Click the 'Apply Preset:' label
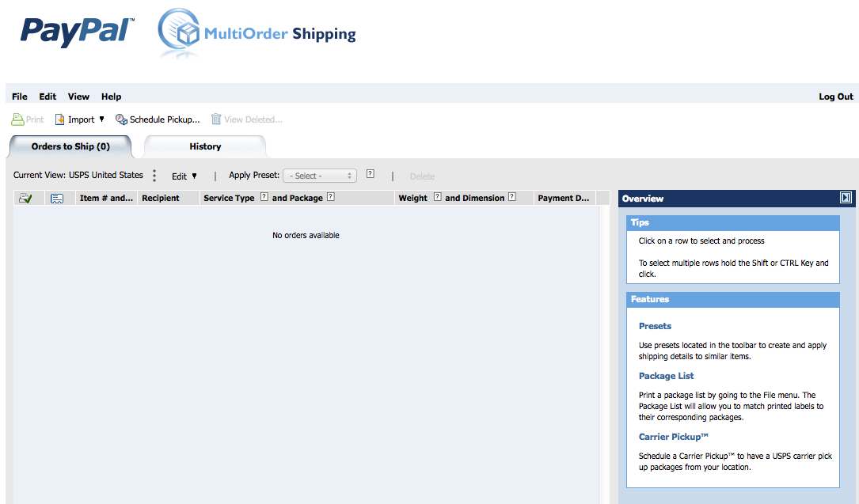 [x=254, y=175]
